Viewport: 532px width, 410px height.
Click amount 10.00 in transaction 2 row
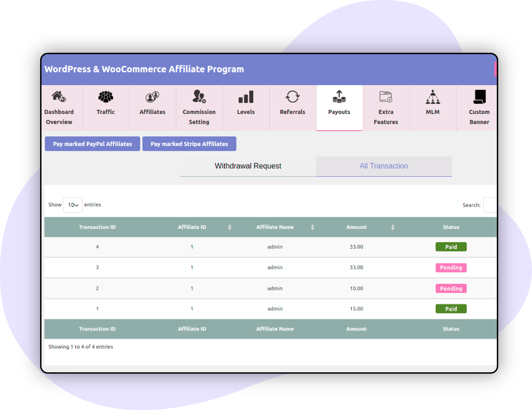[x=356, y=288]
